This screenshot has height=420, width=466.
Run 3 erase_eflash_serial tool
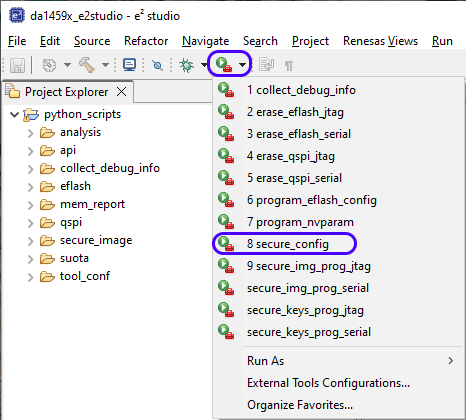338,134
